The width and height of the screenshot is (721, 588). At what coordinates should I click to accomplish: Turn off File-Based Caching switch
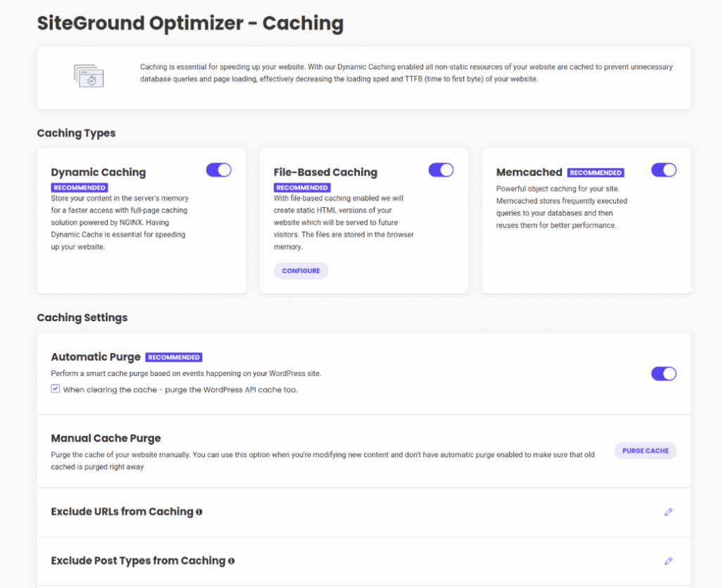(x=441, y=170)
